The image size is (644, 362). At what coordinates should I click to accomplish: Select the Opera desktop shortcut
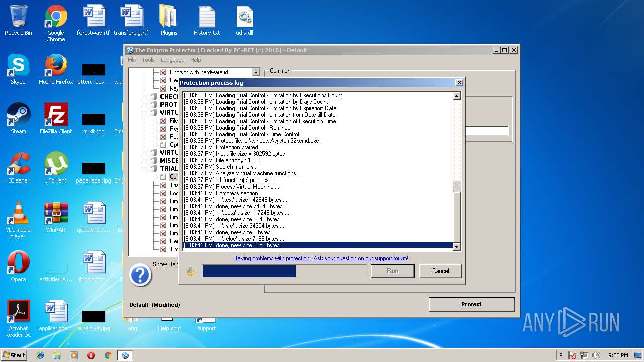18,266
